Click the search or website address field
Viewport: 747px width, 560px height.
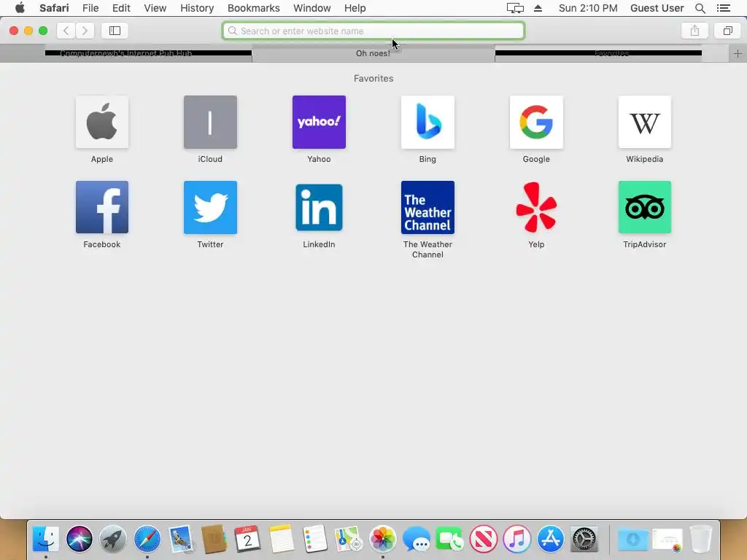(373, 31)
